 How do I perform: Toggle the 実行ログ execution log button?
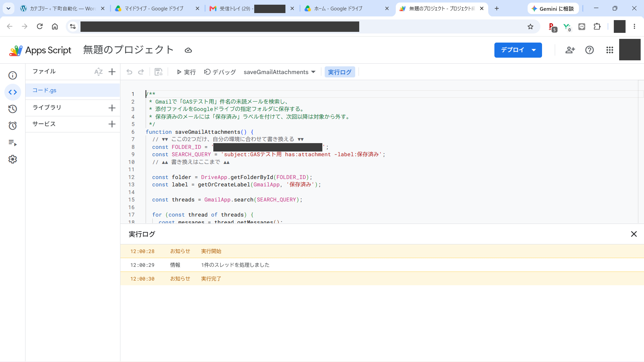[x=339, y=72]
